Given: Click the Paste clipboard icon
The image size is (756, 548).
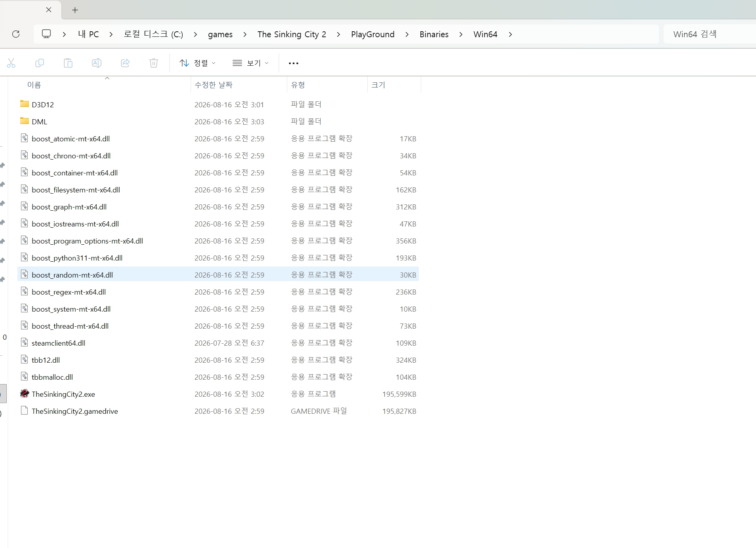Looking at the screenshot, I should 68,63.
